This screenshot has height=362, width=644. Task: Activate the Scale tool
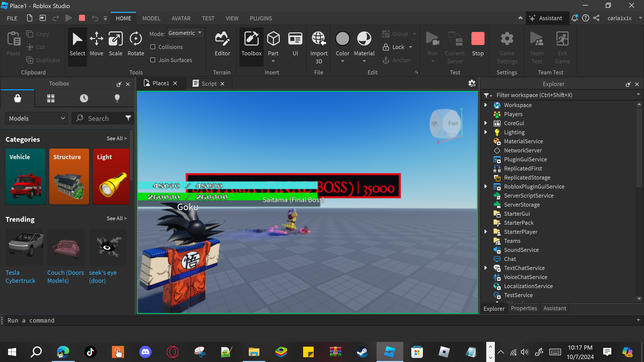[x=115, y=44]
